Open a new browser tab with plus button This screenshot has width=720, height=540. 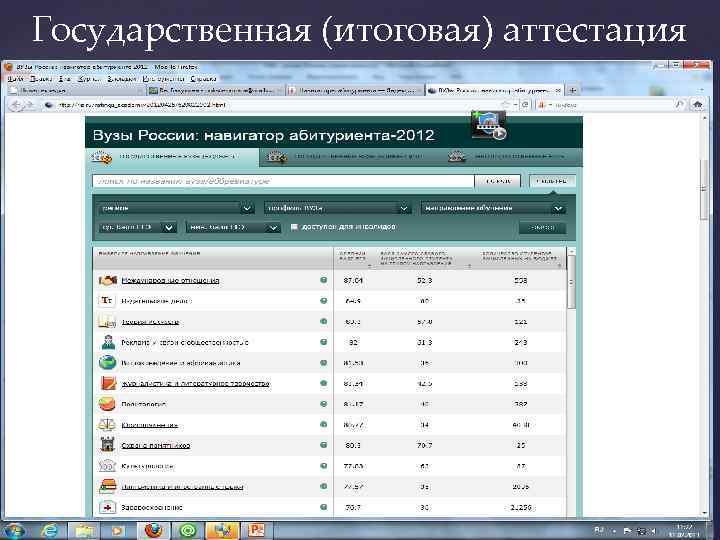572,90
